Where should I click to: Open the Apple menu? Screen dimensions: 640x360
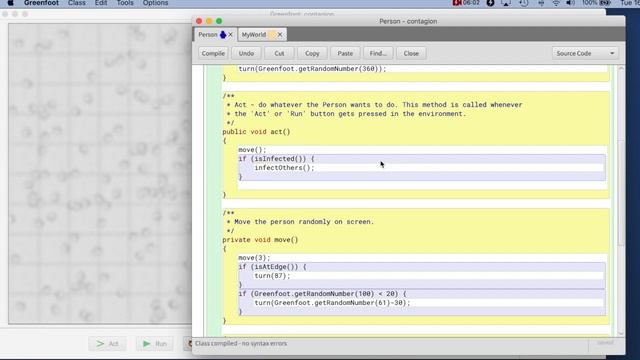coord(11,3)
